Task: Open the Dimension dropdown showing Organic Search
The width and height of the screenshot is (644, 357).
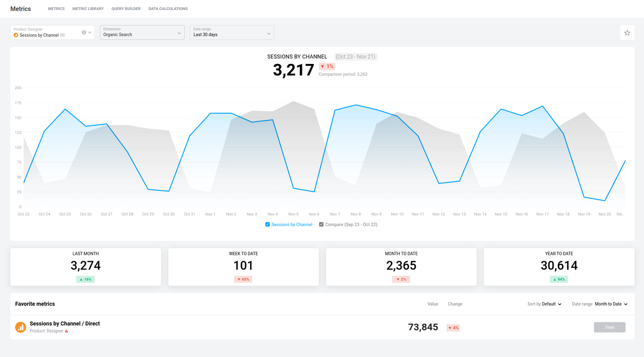Action: coord(142,32)
